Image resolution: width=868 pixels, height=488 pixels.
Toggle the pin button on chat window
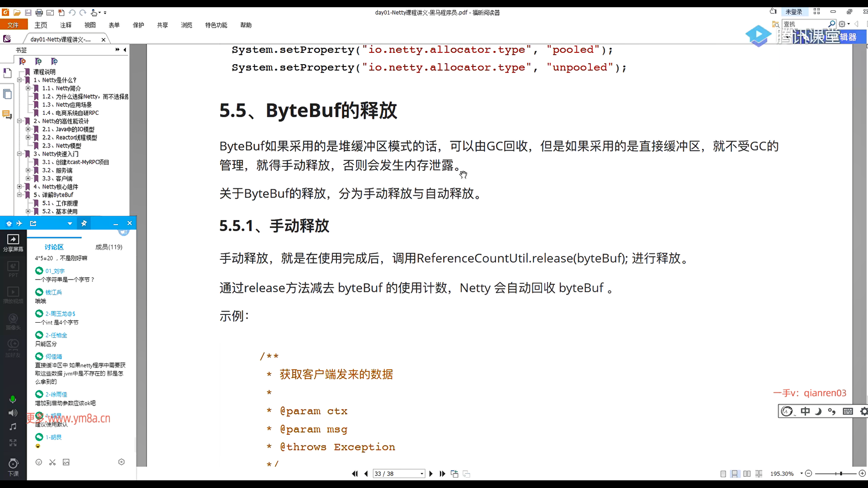[x=84, y=223]
